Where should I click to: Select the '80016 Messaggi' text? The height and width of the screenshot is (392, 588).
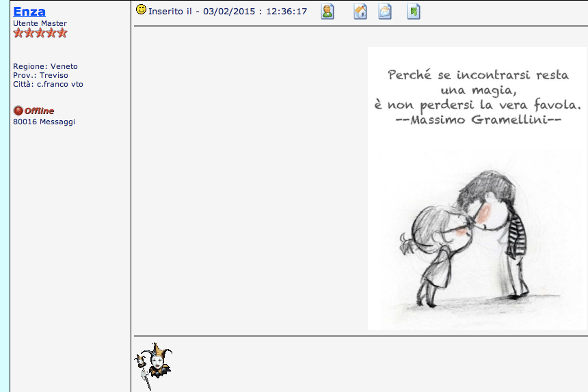pos(44,122)
